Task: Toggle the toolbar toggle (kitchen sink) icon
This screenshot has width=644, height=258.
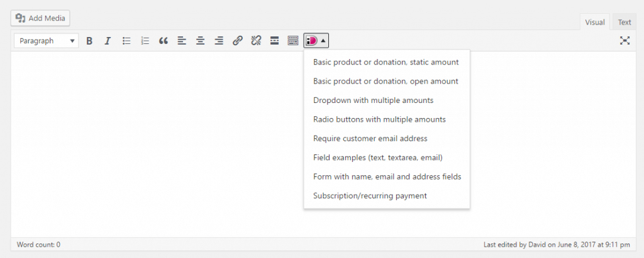Action: pos(293,41)
